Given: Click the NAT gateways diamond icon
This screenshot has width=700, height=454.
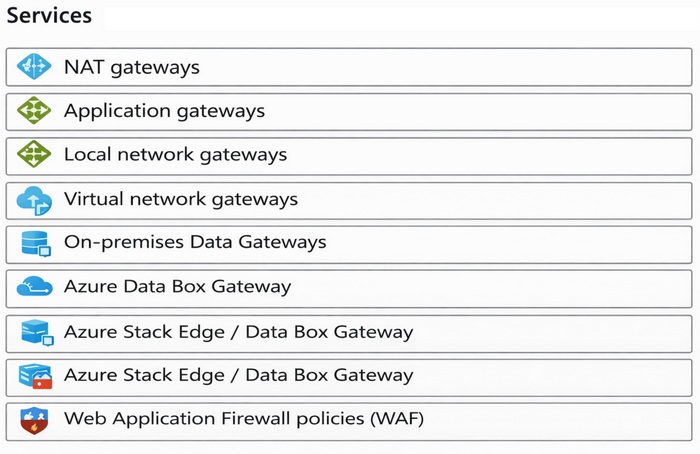Looking at the screenshot, I should click(34, 67).
